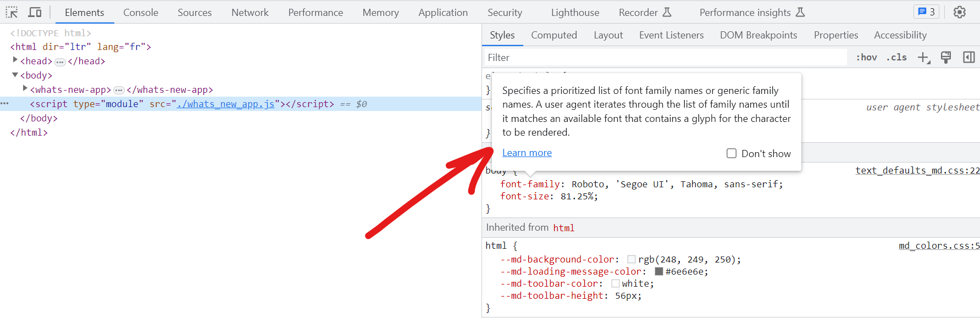The height and width of the screenshot is (318, 980).
Task: Switch to the Console tab
Action: (140, 13)
